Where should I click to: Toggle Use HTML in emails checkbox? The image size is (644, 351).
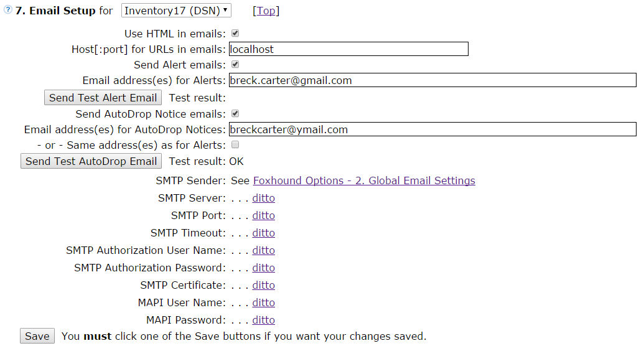tap(235, 33)
